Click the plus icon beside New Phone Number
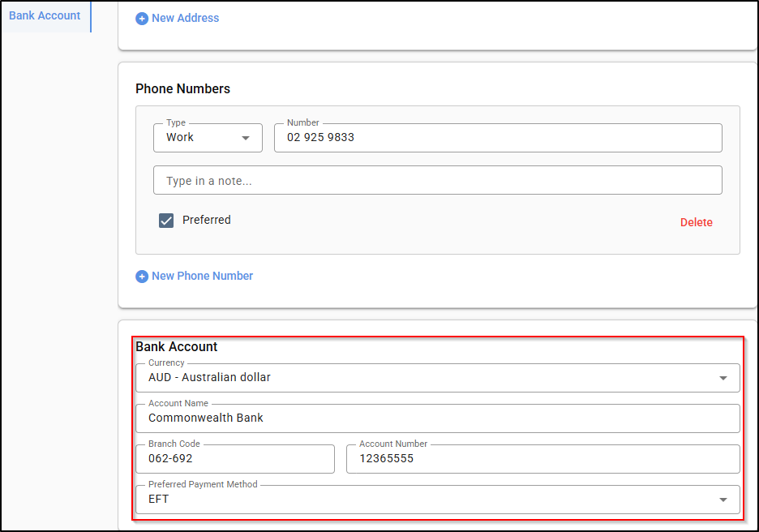This screenshot has width=759, height=532. click(x=142, y=277)
